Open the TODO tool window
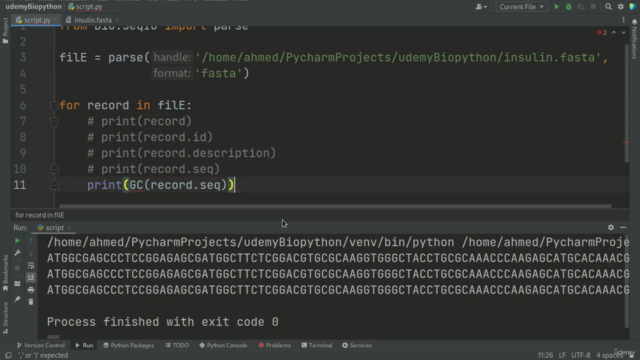 pyautogui.click(x=177, y=345)
